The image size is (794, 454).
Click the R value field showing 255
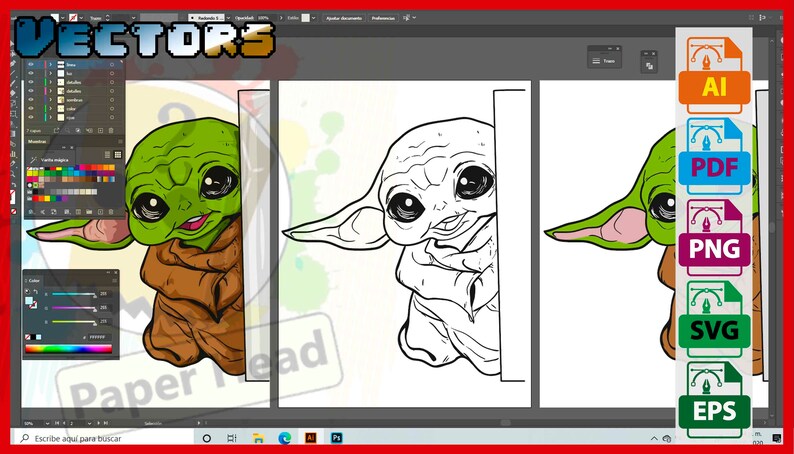click(105, 294)
